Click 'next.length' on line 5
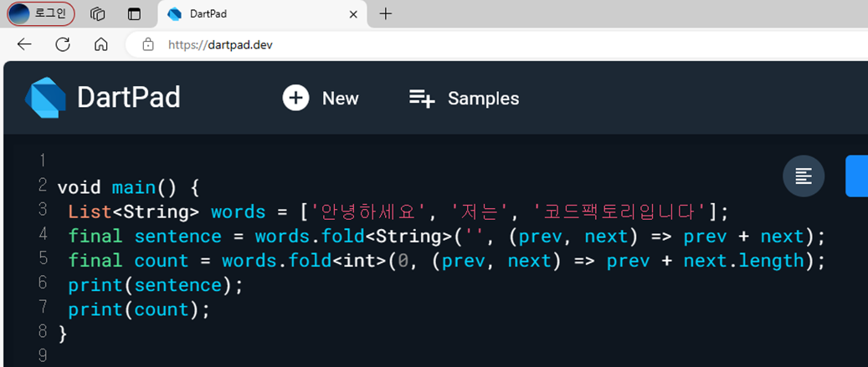The width and height of the screenshot is (868, 367). pos(743,261)
